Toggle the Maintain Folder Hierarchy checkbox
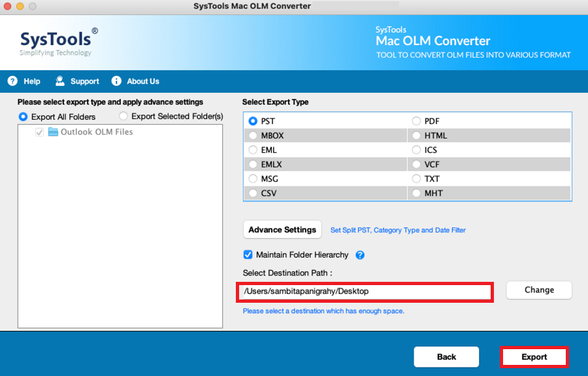Viewport: 588px width, 376px height. click(248, 255)
